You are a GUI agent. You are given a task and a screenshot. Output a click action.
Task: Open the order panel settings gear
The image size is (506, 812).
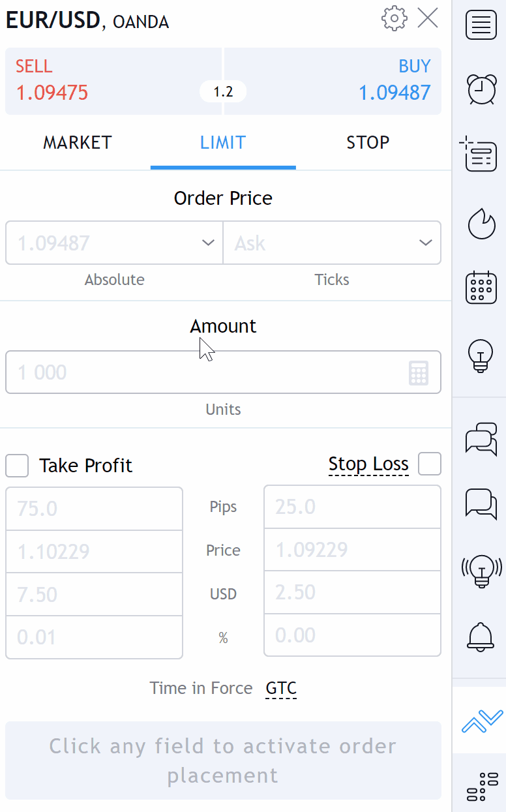point(394,19)
